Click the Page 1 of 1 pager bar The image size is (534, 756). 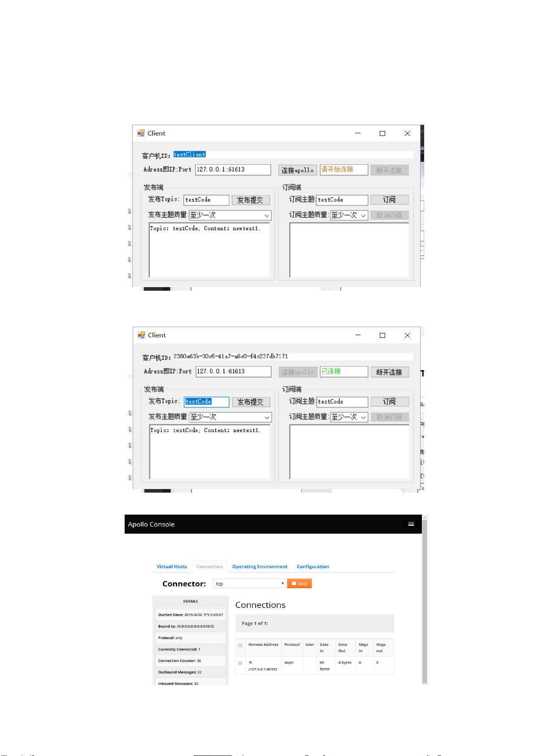[x=315, y=623]
